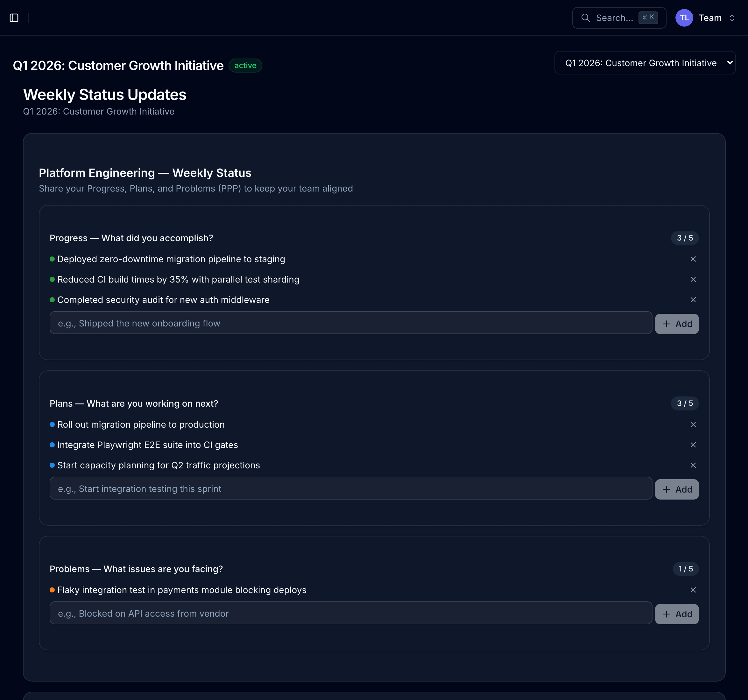Click the Plans 3 / 5 counter
This screenshot has height=700, width=748.
coord(684,403)
